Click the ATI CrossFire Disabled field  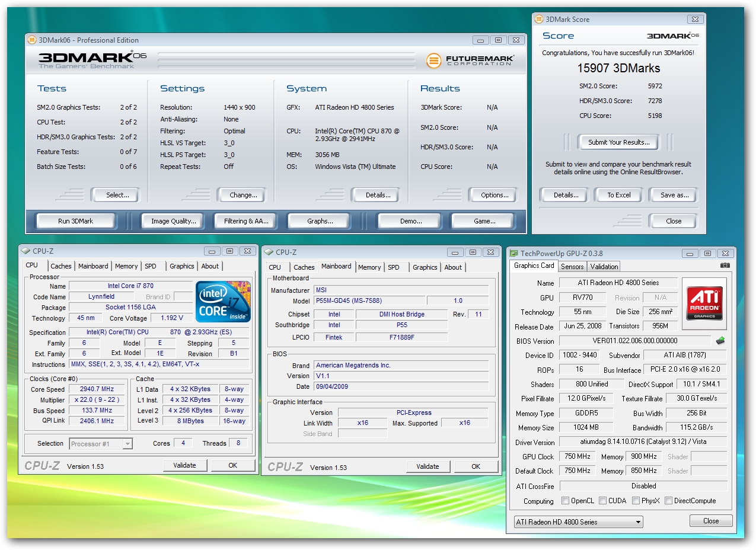pos(643,485)
